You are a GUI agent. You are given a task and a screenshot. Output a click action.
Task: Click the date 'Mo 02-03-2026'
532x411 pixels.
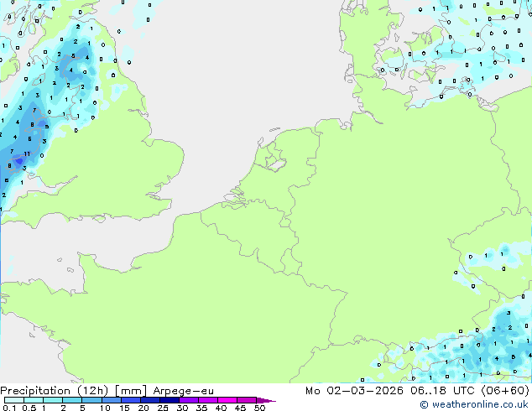point(355,391)
